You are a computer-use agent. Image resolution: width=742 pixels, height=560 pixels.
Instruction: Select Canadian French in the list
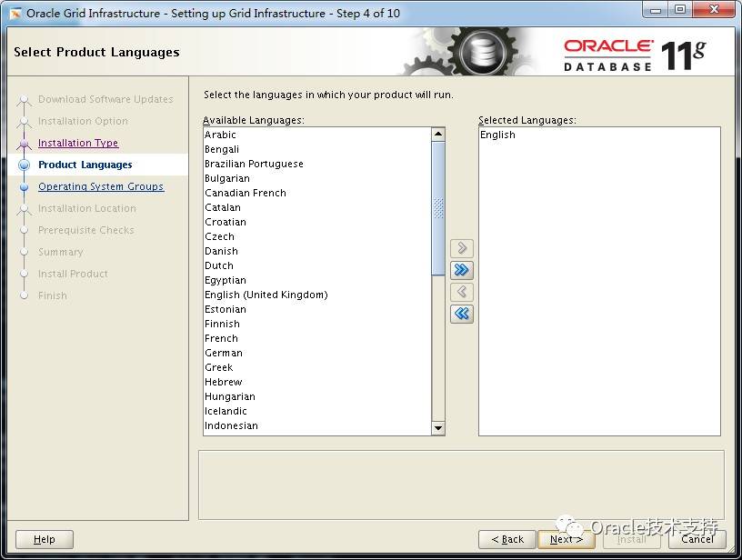pos(317,193)
